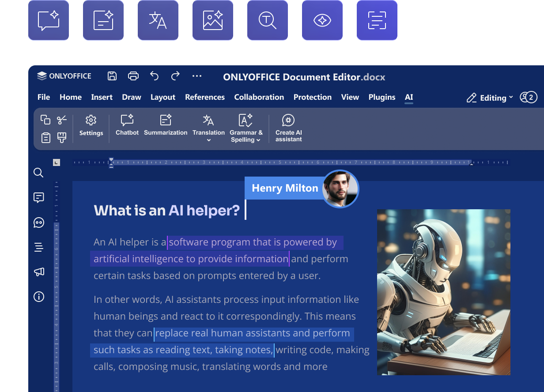Open the more options ellipsis in title bar
This screenshot has width=544, height=392.
[x=197, y=76]
